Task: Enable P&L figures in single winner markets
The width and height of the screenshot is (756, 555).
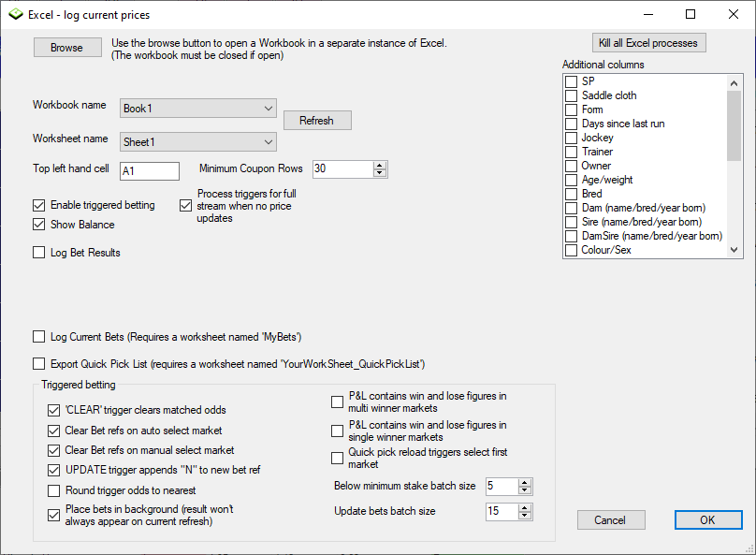Action: coord(338,431)
